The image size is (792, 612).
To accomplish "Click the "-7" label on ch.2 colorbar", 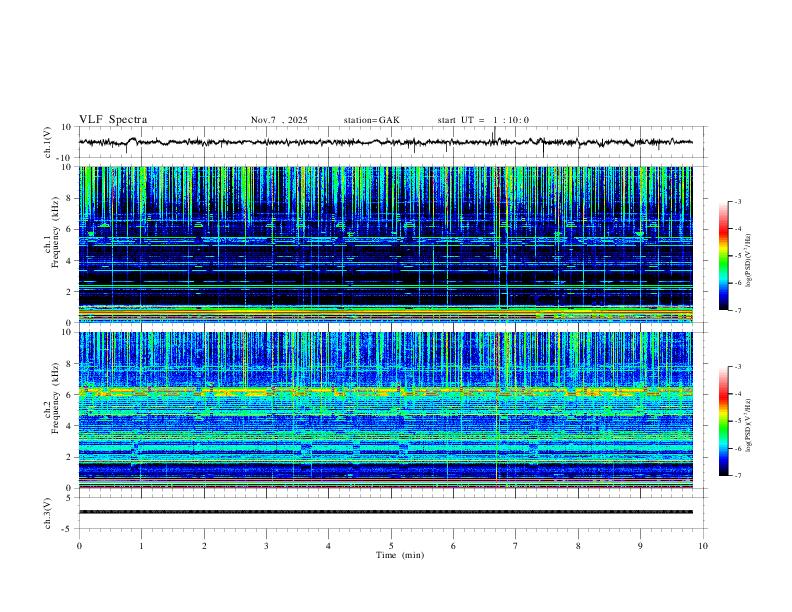I will tap(737, 476).
